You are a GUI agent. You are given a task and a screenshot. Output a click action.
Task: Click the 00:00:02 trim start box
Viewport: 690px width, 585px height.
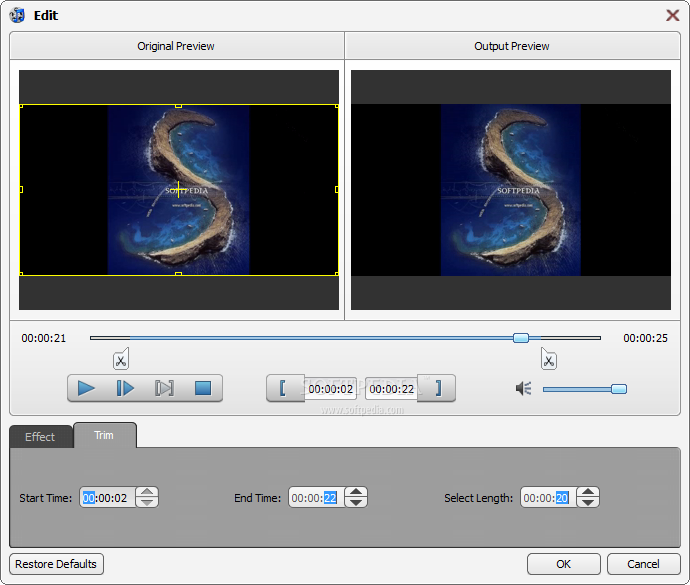point(330,389)
